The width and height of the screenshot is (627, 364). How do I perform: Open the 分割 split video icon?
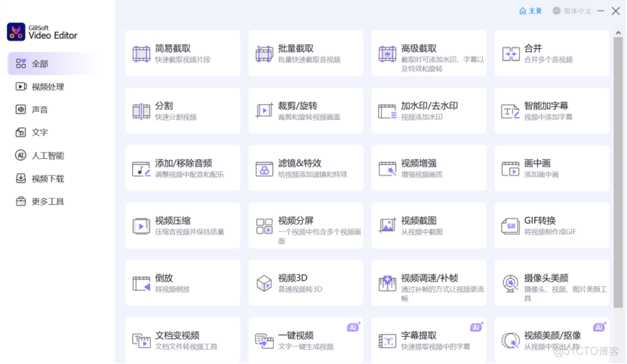(x=141, y=111)
